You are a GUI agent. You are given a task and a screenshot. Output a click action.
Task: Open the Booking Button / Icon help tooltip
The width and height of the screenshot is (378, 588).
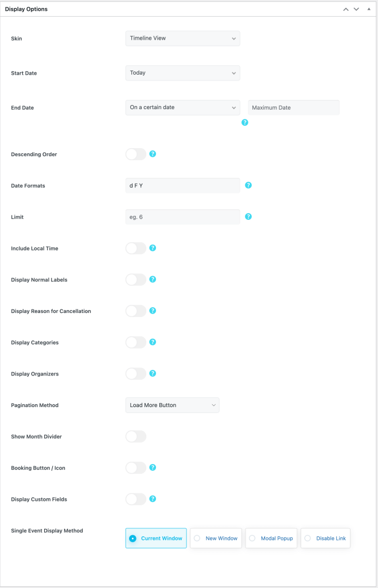[153, 467]
